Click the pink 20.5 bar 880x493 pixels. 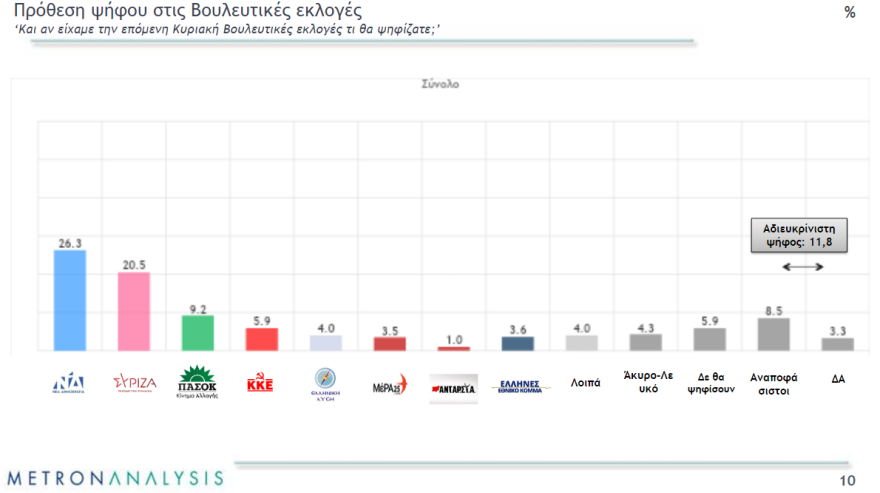pos(134,311)
